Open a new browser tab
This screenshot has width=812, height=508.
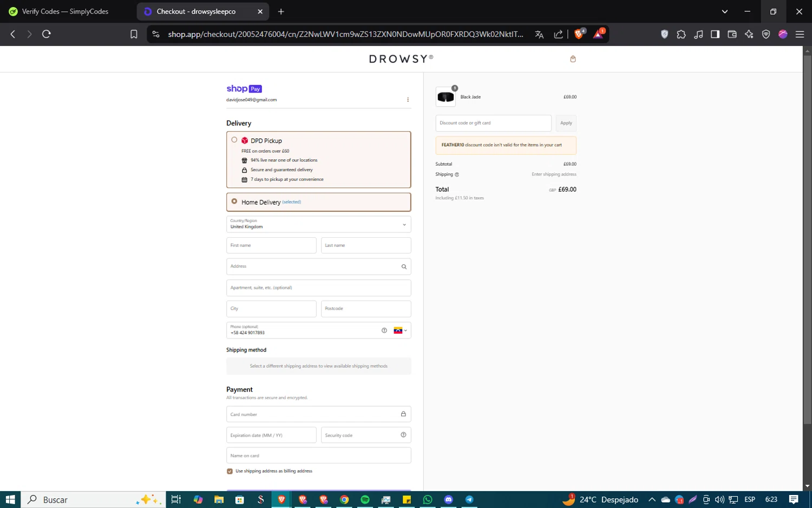[x=281, y=11]
